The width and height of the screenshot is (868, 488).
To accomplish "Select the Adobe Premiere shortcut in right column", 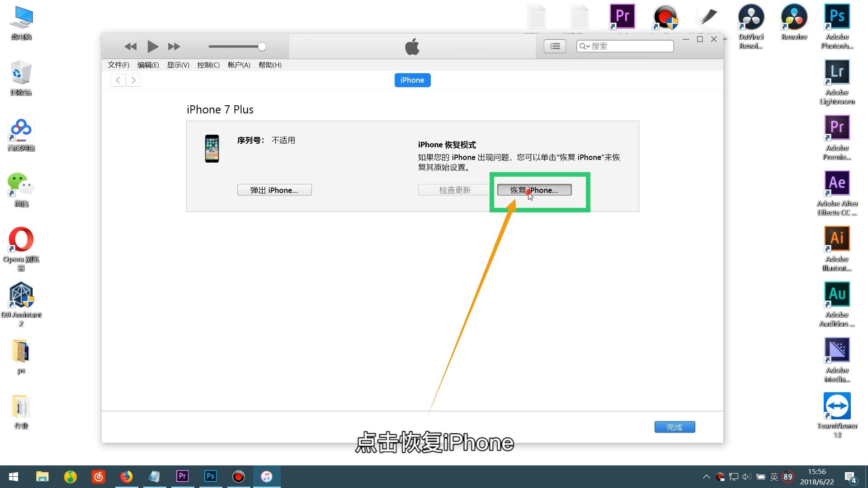I will [x=837, y=137].
